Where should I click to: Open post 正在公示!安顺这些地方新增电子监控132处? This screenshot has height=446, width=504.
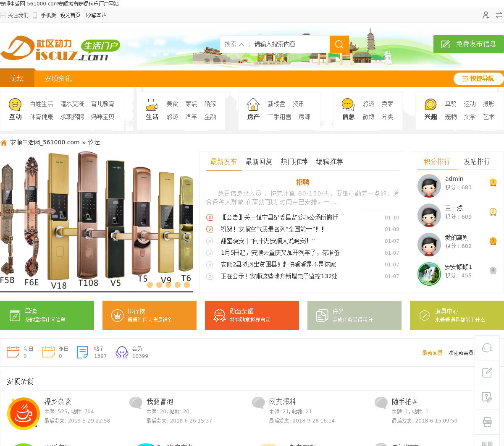pyautogui.click(x=279, y=276)
